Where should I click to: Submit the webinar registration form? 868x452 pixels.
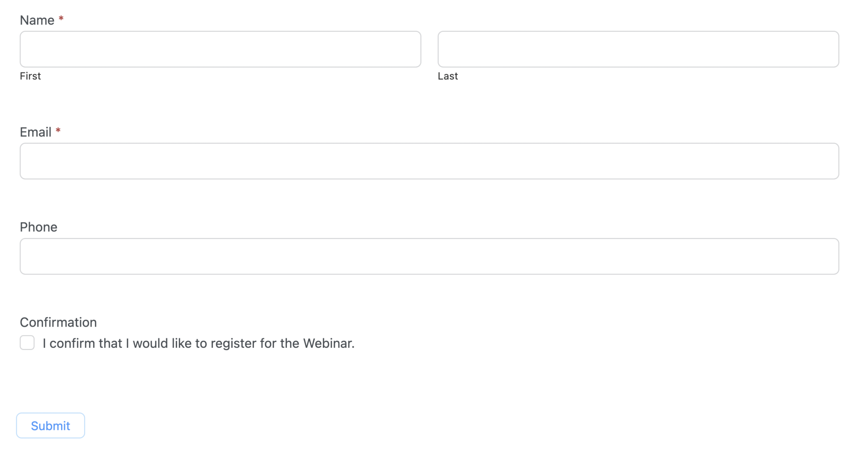pos(50,425)
